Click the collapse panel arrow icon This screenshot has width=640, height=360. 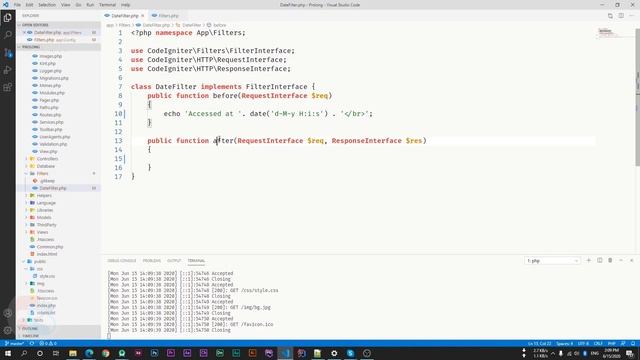[x=621, y=260]
